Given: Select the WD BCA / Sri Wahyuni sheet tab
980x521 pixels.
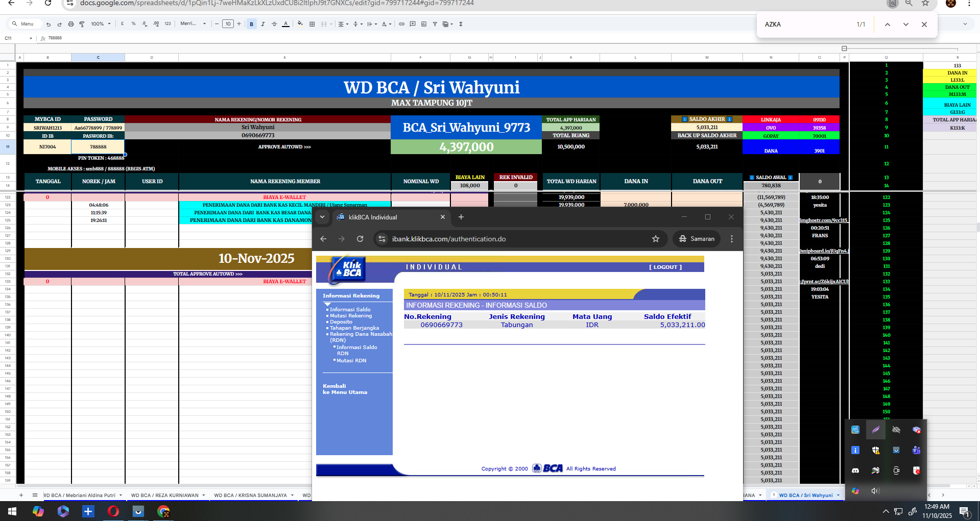Looking at the screenshot, I should (806, 495).
